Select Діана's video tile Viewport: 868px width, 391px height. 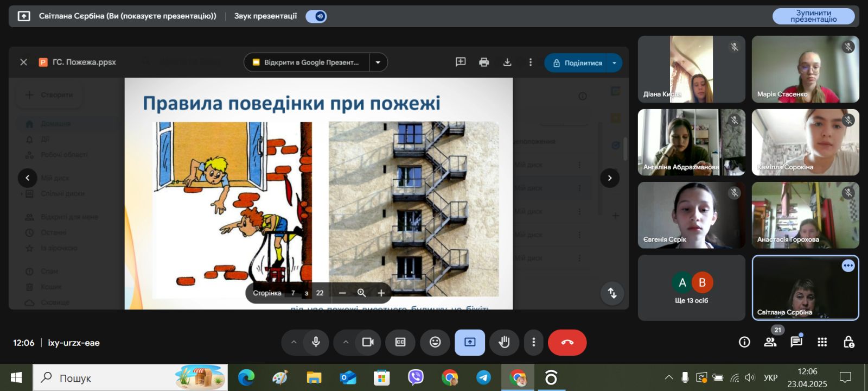(691, 69)
